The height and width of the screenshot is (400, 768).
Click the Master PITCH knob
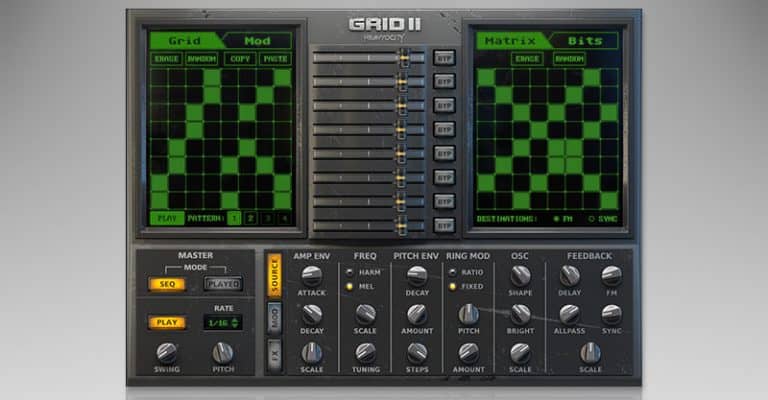[x=223, y=353]
